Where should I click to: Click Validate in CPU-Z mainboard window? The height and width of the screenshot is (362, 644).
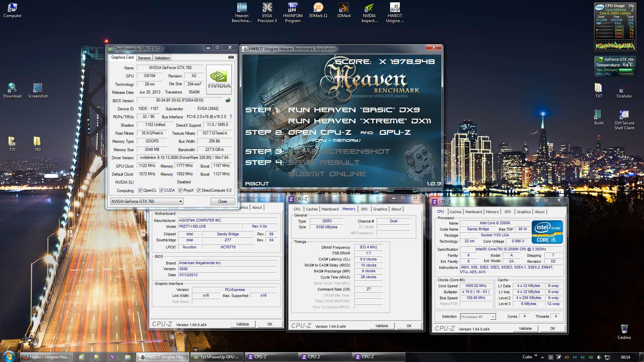(x=243, y=324)
